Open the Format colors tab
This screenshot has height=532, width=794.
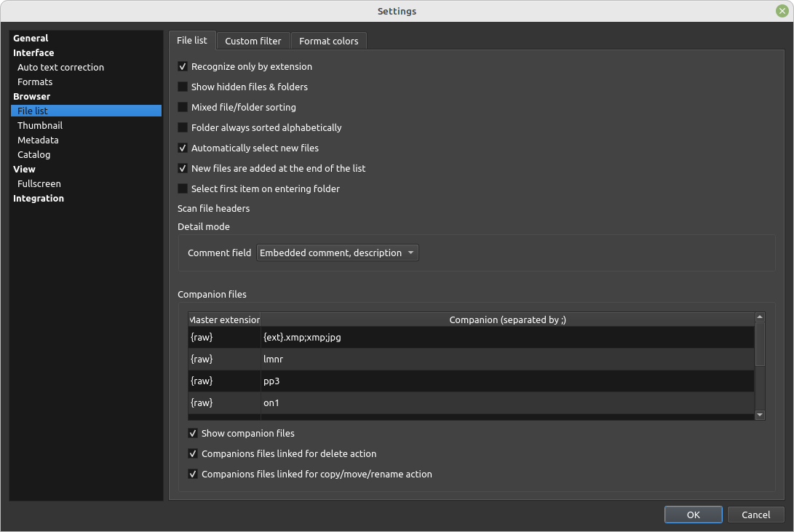(328, 41)
